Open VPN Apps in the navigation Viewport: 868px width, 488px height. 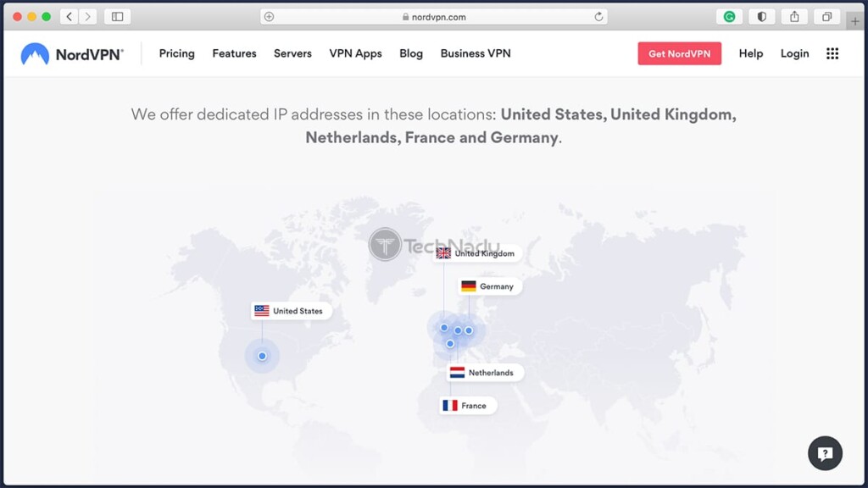point(355,53)
